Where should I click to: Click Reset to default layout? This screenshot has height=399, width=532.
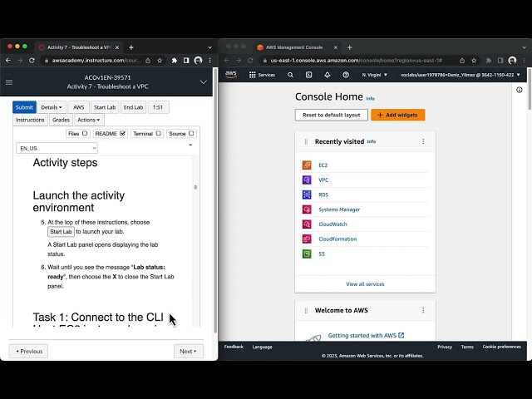[332, 115]
